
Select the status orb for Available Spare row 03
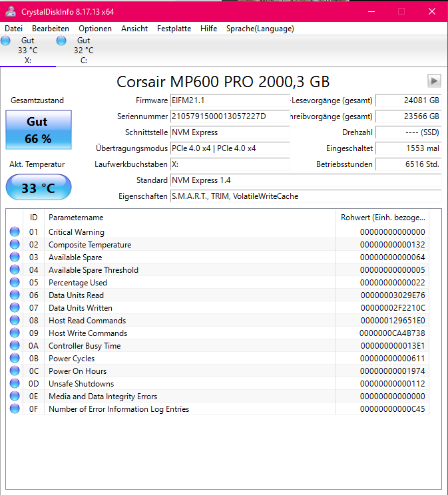(15, 257)
